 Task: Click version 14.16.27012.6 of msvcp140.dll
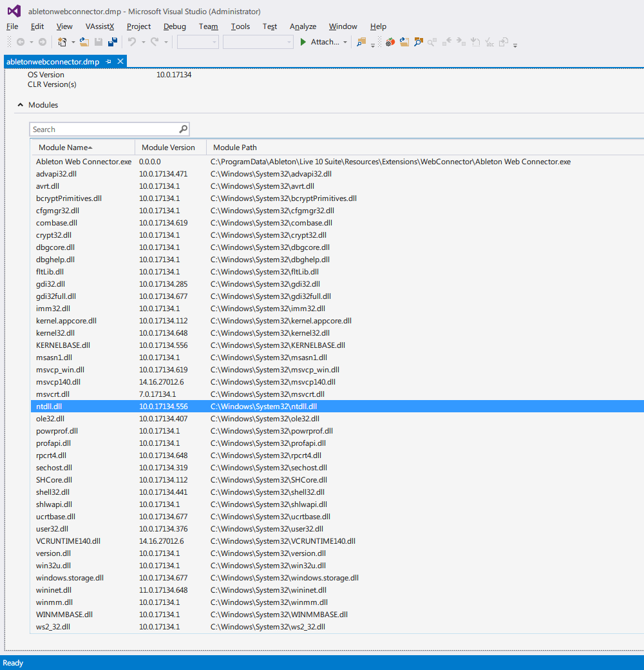click(162, 382)
